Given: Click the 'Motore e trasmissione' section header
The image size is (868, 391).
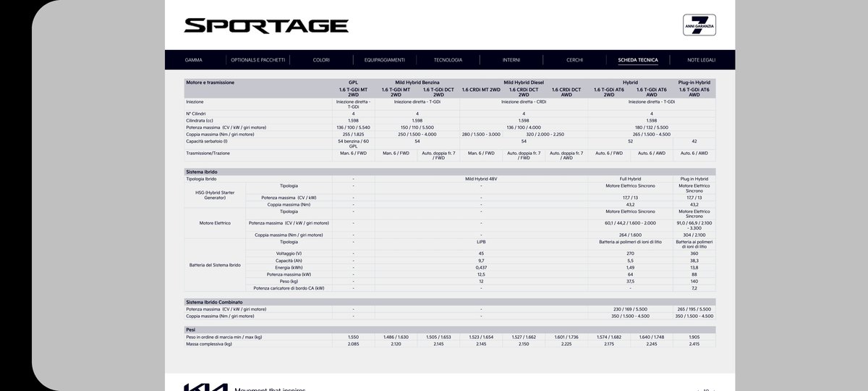Looking at the screenshot, I should click(210, 83).
